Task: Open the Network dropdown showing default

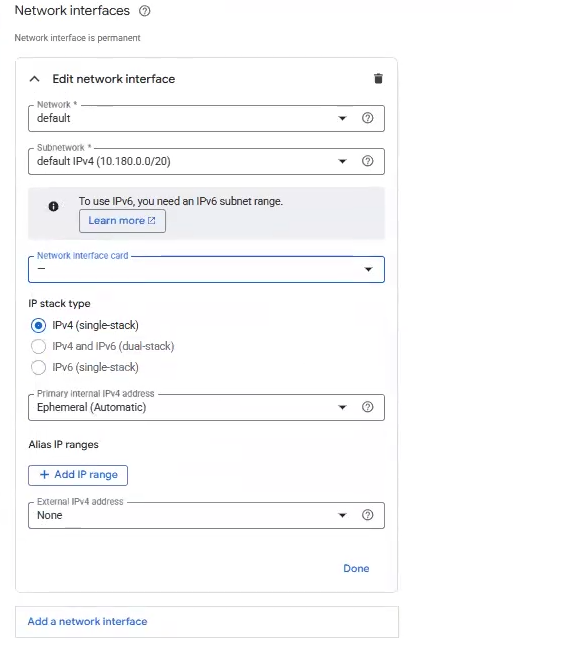Action: tap(206, 119)
